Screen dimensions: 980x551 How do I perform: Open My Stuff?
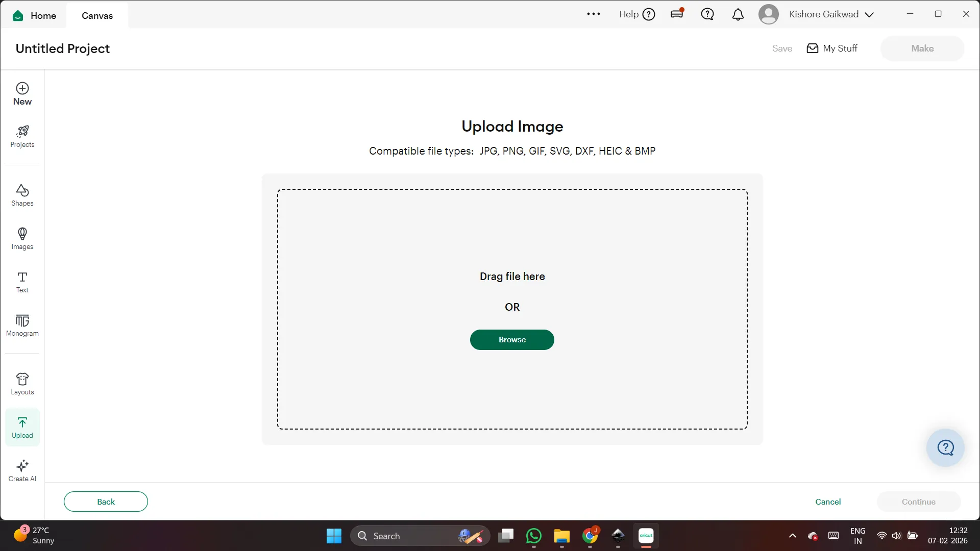(832, 48)
